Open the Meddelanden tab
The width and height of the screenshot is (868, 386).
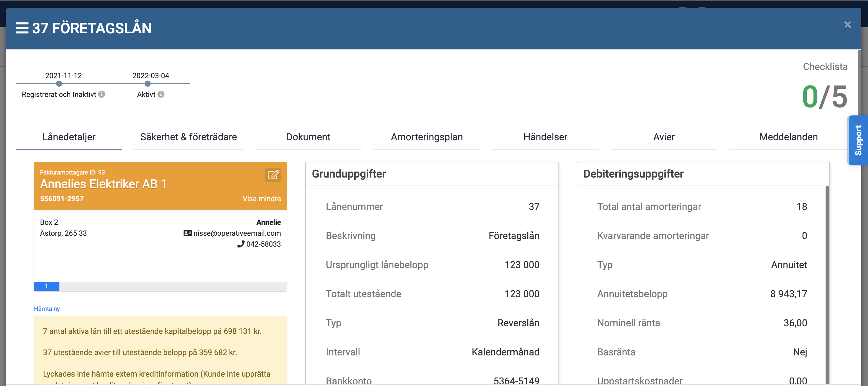(x=788, y=137)
